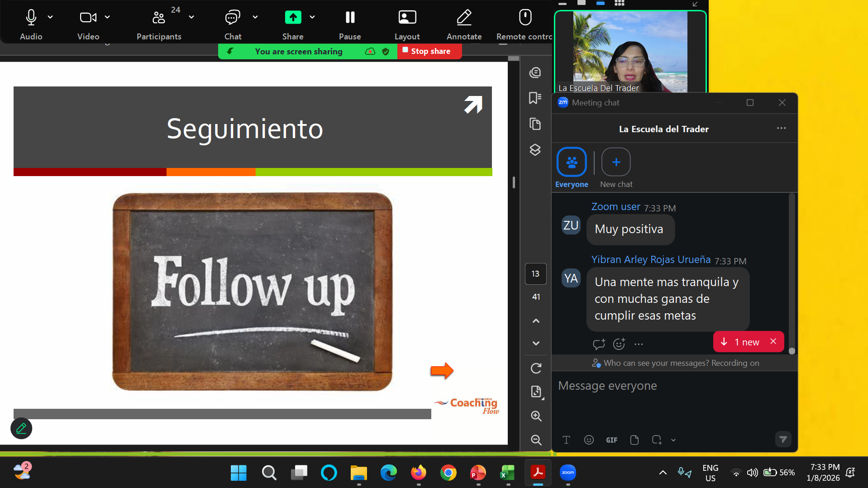This screenshot has height=488, width=868.
Task: Click the Remote control mouse icon
Action: coord(525,18)
